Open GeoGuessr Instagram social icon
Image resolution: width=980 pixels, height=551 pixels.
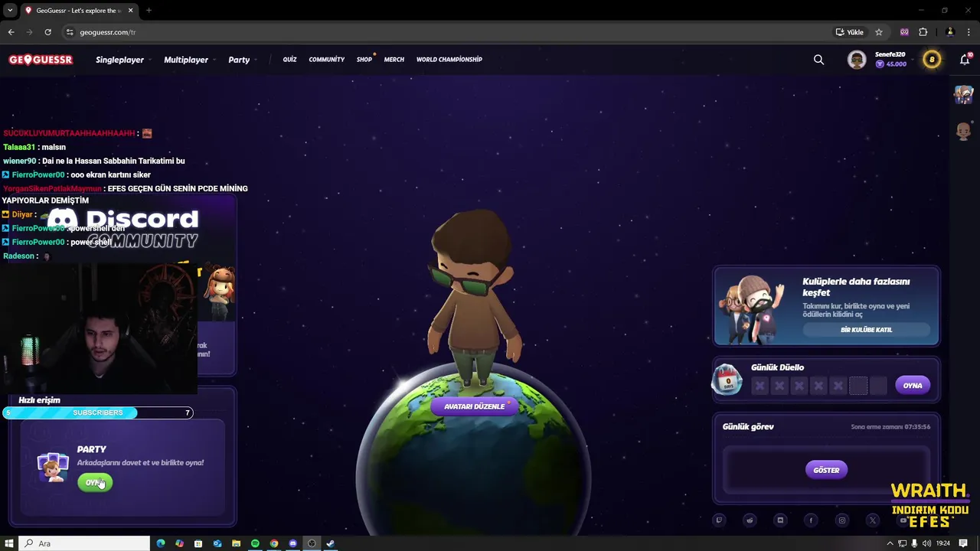pos(841,520)
